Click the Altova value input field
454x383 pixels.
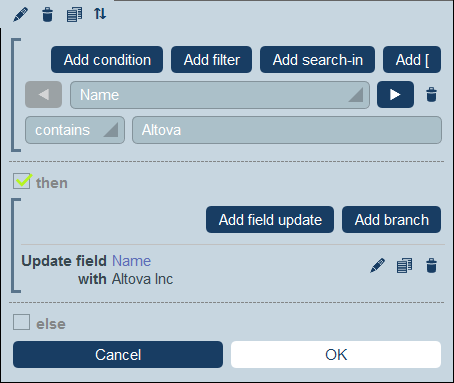(x=287, y=130)
